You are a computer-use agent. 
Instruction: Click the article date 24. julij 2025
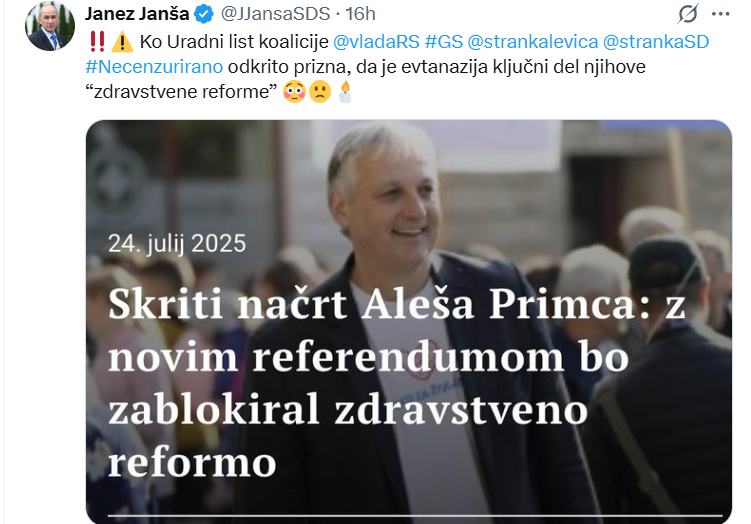pyautogui.click(x=177, y=244)
